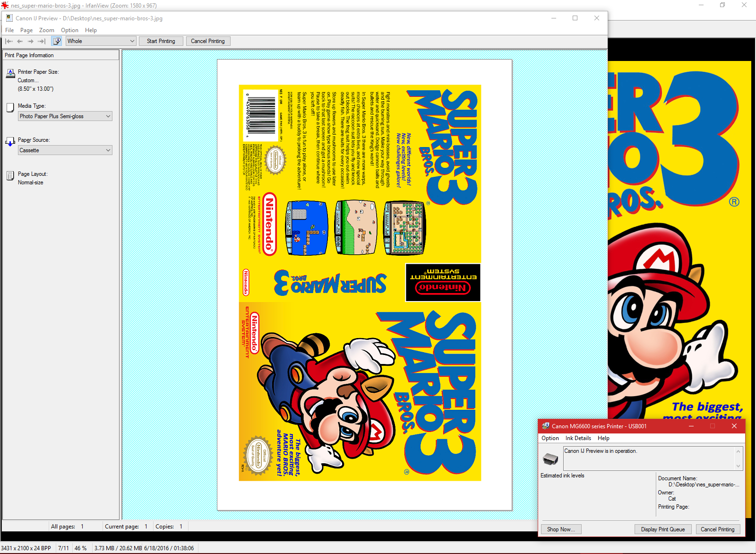756x554 pixels.
Task: Go to the first page in preview toolbar
Action: (9, 41)
